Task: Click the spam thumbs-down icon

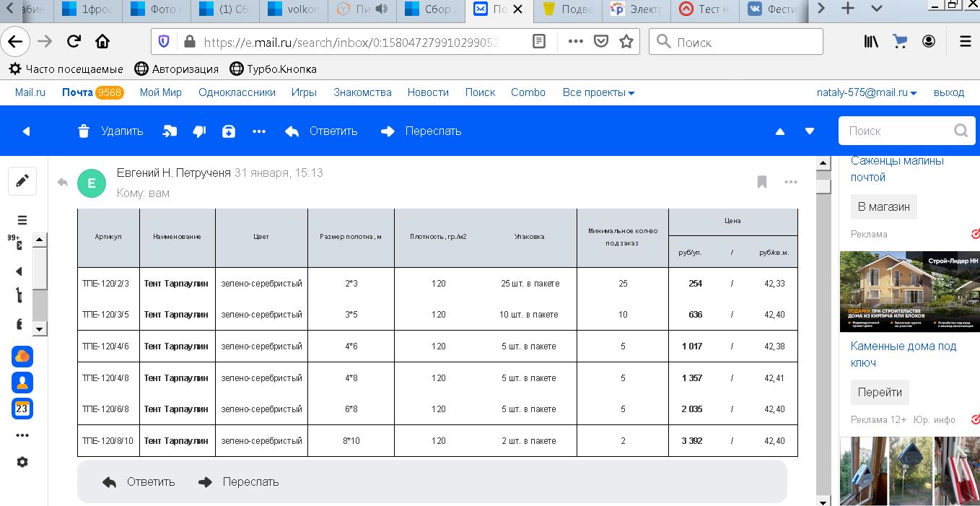Action: [x=199, y=131]
